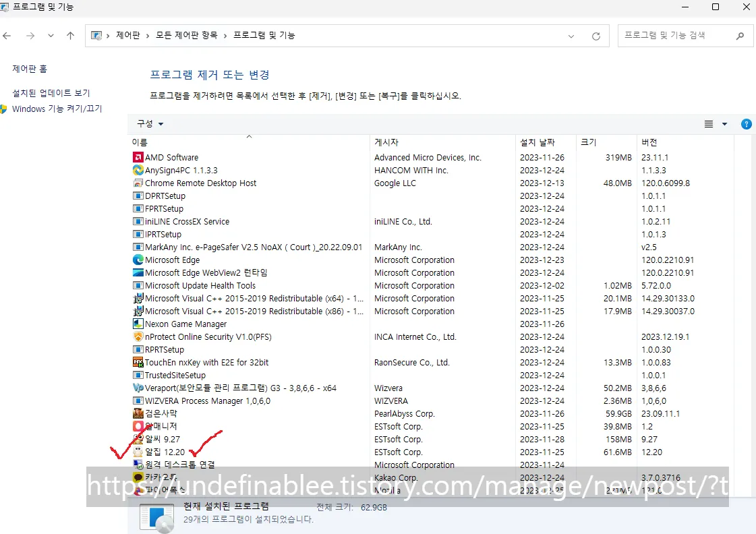Image resolution: width=756 pixels, height=534 pixels.
Task: Click the RaonSecure Co., Ltd. publisher cell
Action: pyautogui.click(x=412, y=363)
